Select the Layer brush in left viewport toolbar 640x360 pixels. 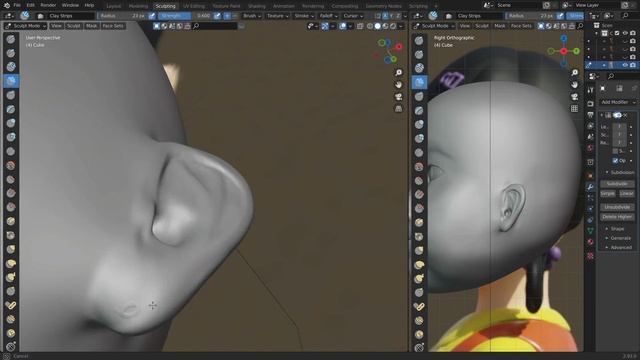11,109
